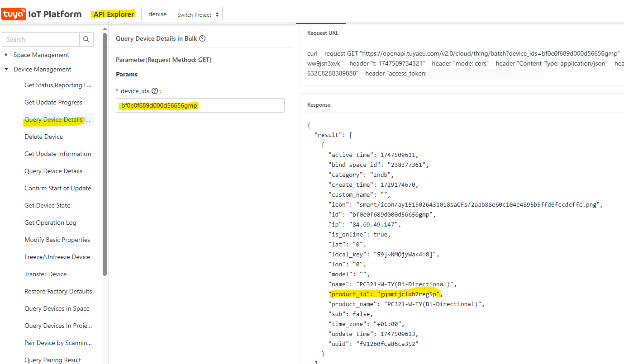This screenshot has height=364, width=624.
Task: Select Restore Factory Defaults item
Action: coord(58,291)
